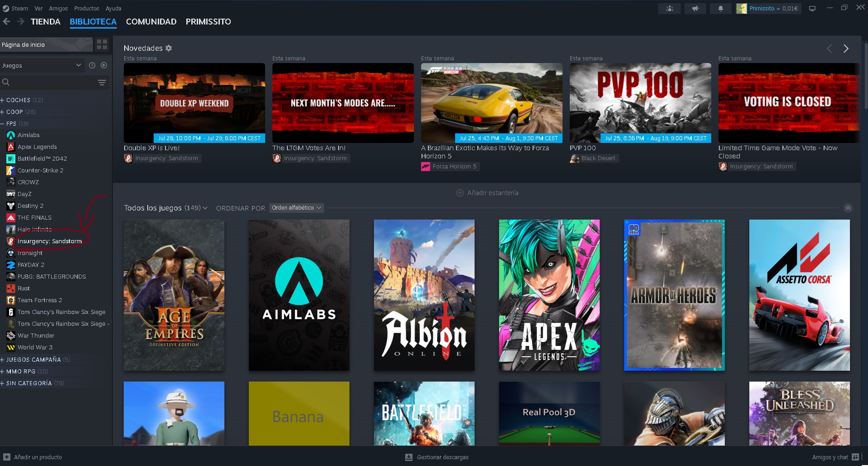Show only ready-to-play games icon
This screenshot has height=466, width=868.
(104, 65)
